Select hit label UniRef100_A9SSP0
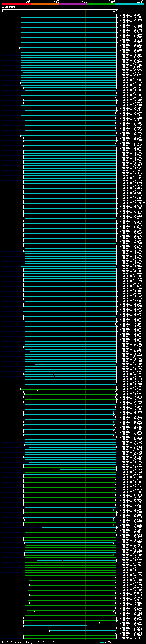 131,67
